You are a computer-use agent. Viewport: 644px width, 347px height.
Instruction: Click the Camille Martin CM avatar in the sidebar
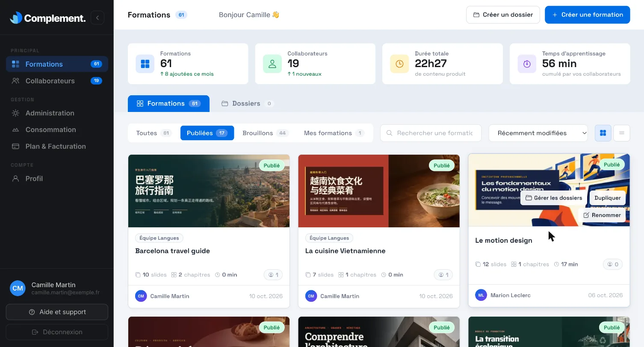click(x=18, y=288)
